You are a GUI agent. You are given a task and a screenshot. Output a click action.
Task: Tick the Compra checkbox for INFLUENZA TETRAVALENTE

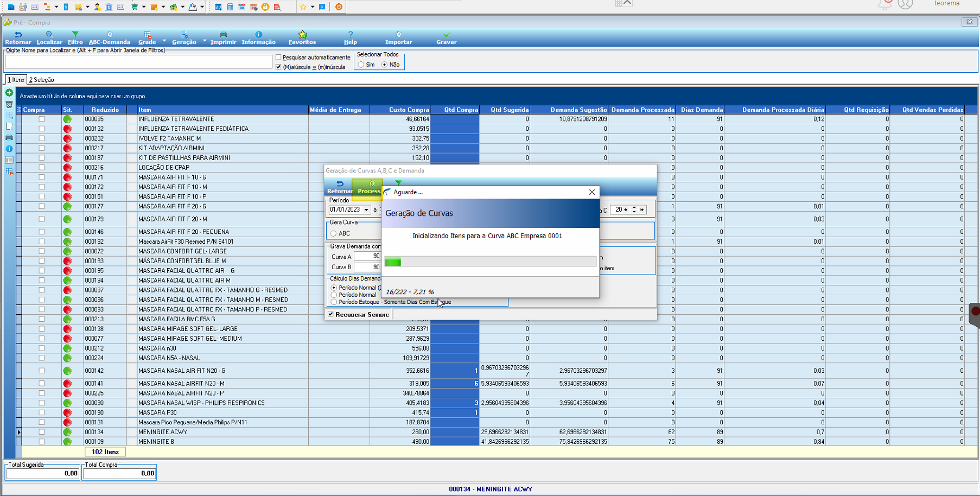click(42, 119)
